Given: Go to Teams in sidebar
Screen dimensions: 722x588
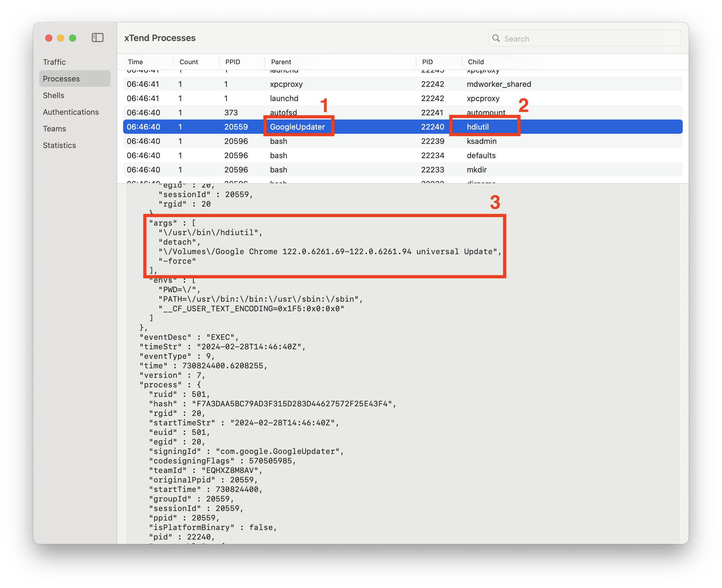Looking at the screenshot, I should coord(54,129).
